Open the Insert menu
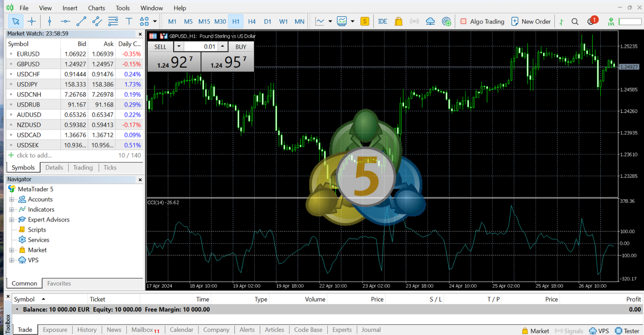This screenshot has width=644, height=335. point(70,8)
